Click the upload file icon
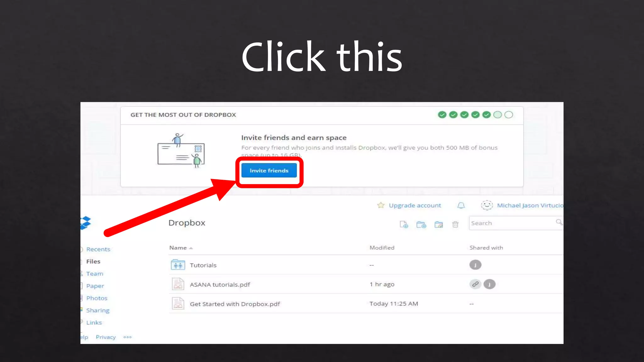The height and width of the screenshot is (362, 644). [x=404, y=224]
